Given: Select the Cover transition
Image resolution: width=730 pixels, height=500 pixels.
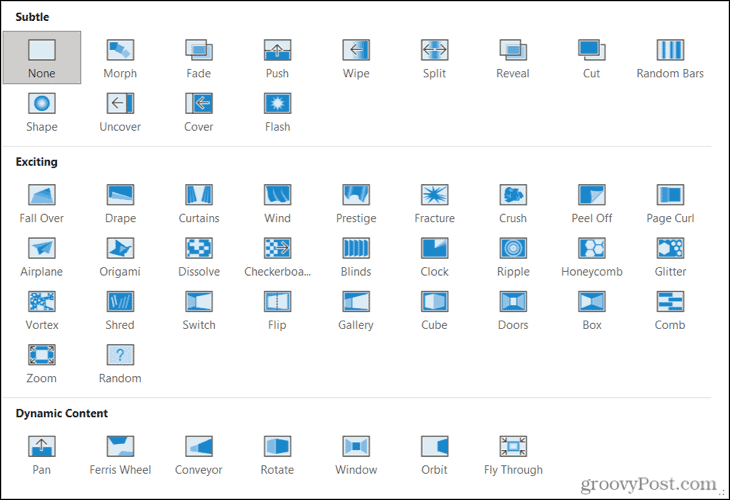Looking at the screenshot, I should click(199, 111).
